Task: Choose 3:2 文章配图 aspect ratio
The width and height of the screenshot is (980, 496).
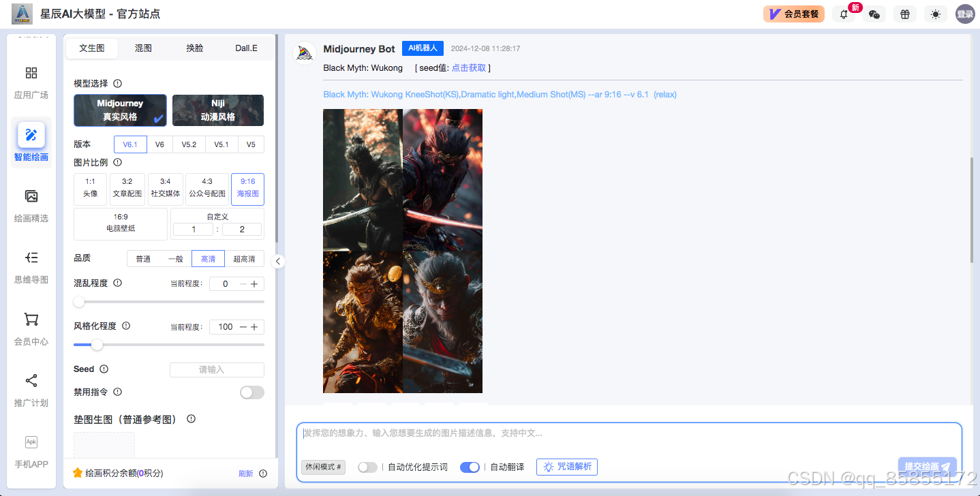Action: click(x=127, y=189)
